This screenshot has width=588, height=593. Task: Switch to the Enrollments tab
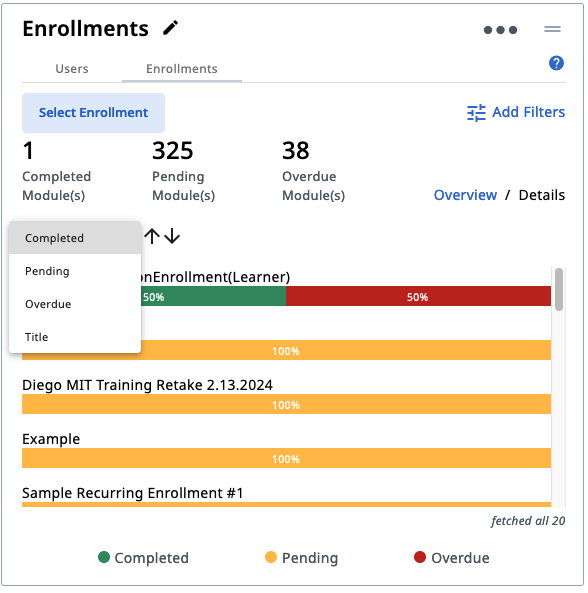[182, 69]
